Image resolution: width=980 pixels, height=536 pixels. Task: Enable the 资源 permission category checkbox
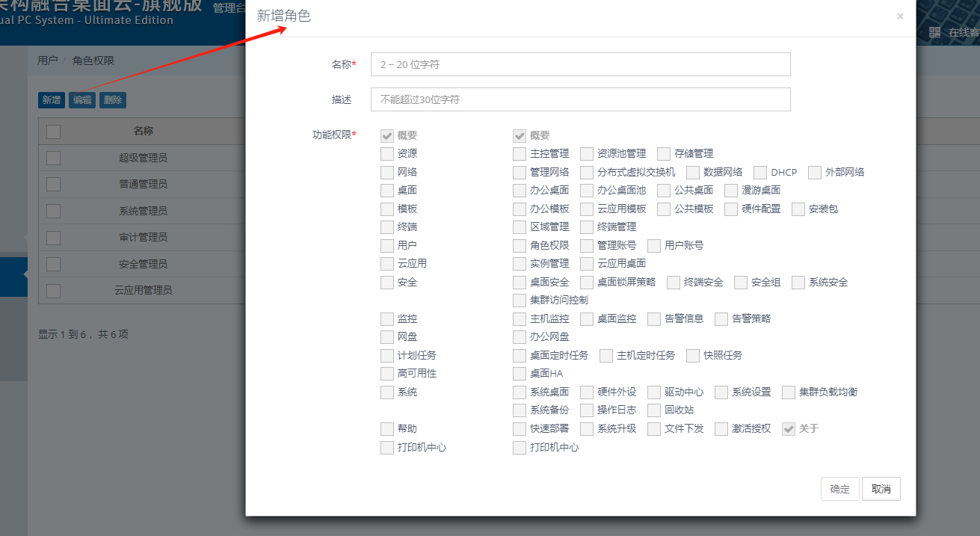386,154
